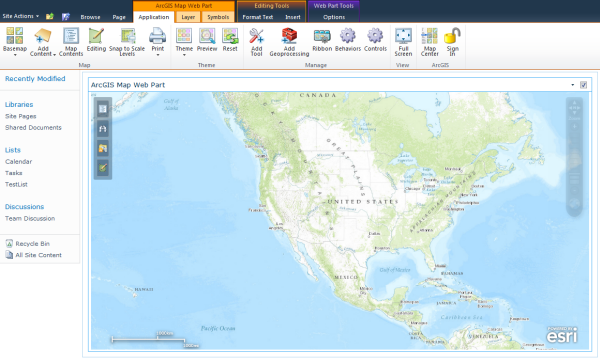Image resolution: width=600 pixels, height=363 pixels.
Task: Open the Print dropdown in the ribbon
Action: (x=157, y=41)
